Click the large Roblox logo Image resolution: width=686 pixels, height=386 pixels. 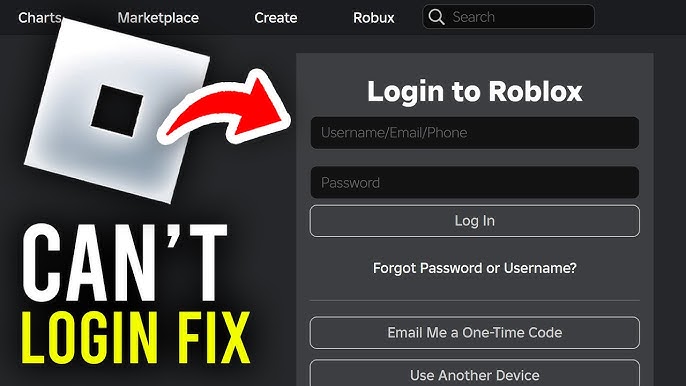tap(117, 110)
